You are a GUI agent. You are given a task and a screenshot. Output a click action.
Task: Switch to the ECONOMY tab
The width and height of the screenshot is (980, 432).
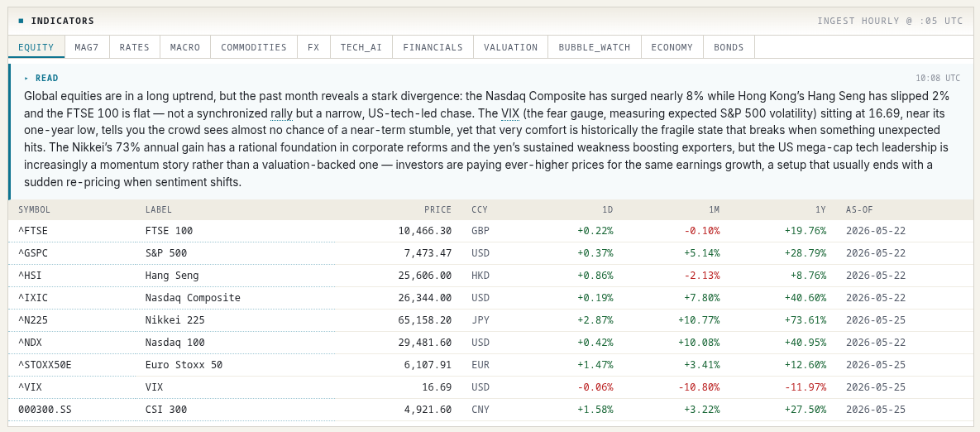click(672, 47)
